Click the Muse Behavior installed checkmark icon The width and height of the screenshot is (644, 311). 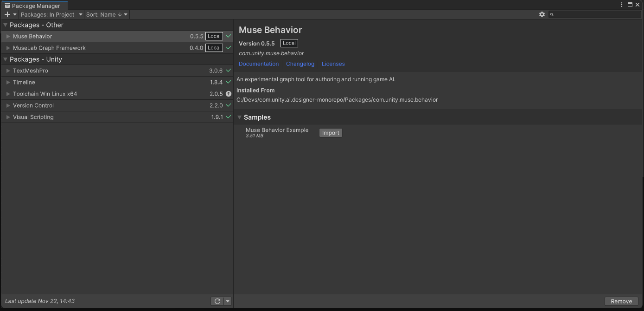point(228,36)
